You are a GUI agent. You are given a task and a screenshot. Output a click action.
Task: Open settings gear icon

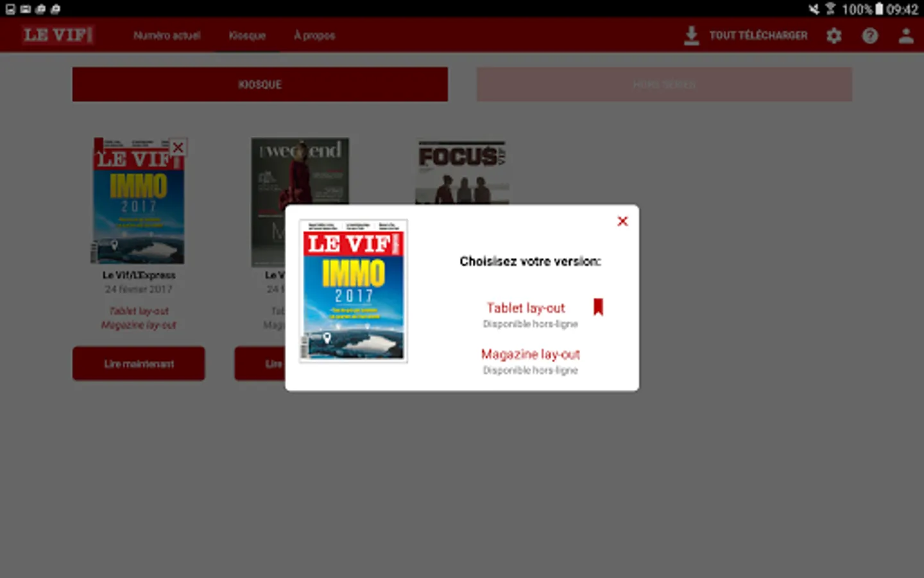pos(834,35)
